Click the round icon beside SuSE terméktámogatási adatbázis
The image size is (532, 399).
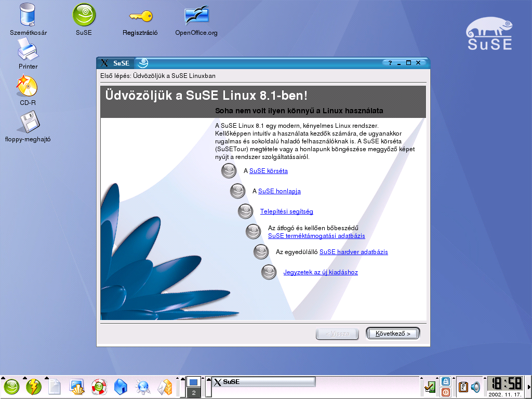(x=254, y=232)
